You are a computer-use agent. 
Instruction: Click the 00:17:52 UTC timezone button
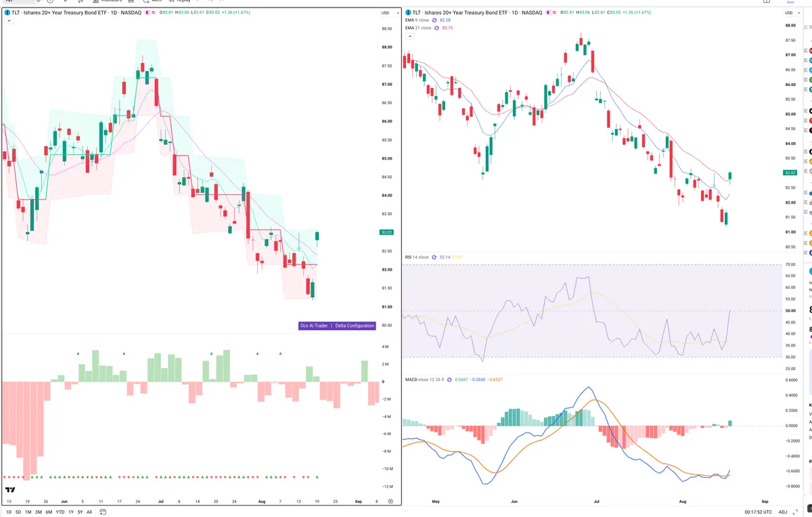click(757, 512)
